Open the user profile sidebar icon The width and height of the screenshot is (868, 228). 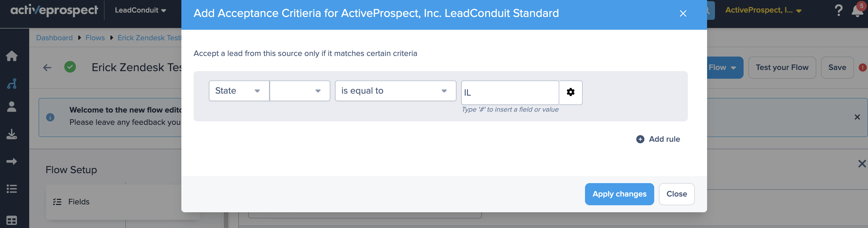[x=12, y=107]
